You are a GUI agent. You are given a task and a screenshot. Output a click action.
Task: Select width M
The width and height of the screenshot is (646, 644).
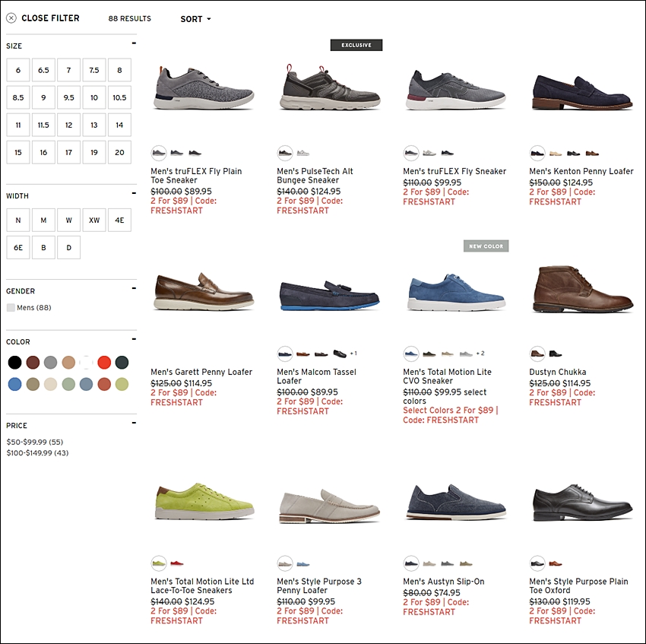(43, 220)
